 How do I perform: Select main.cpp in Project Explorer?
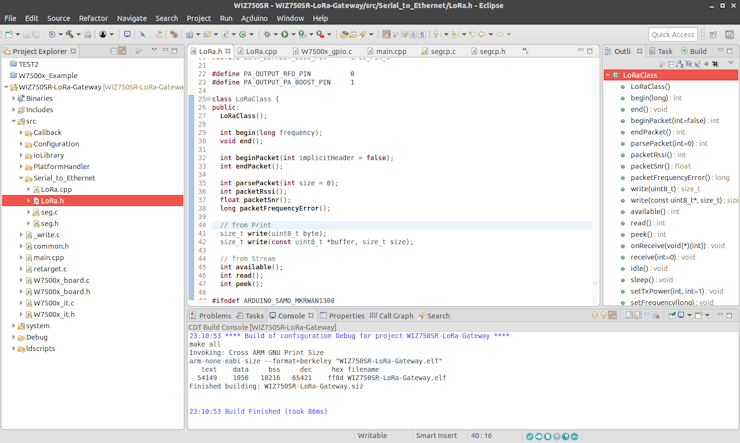[48, 257]
